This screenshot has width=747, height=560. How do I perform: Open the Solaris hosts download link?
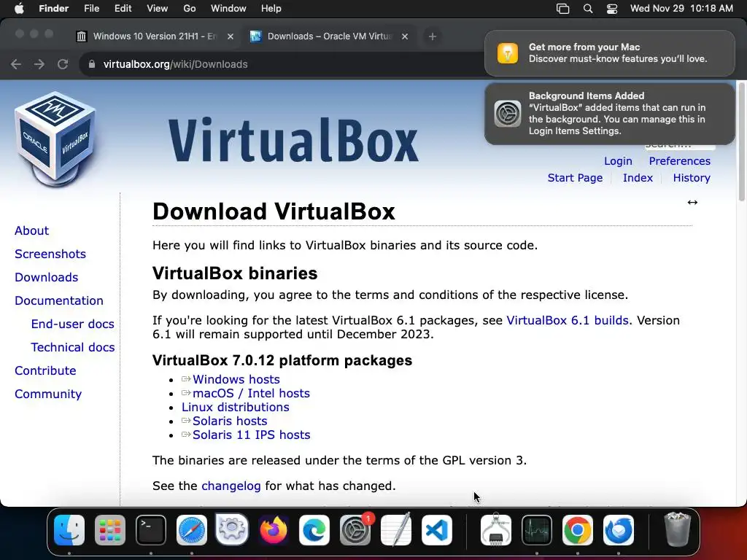(230, 421)
